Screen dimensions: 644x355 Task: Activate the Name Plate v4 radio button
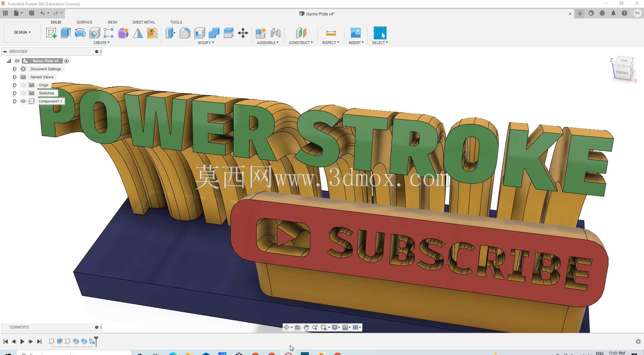click(67, 61)
